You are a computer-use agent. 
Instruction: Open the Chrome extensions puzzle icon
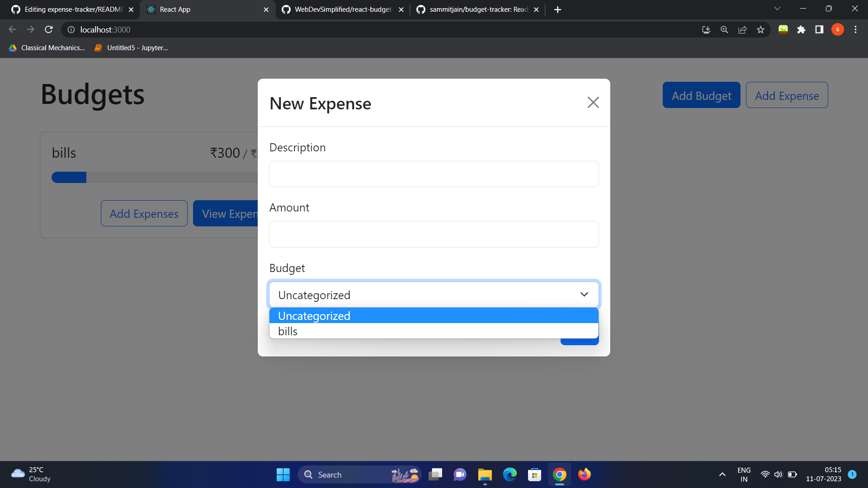pyautogui.click(x=802, y=29)
